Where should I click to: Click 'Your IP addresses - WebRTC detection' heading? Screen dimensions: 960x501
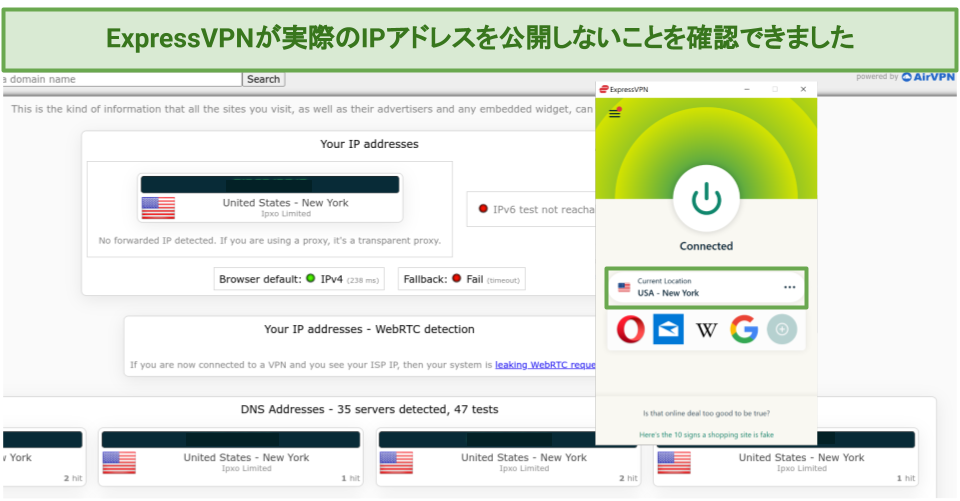[369, 329]
